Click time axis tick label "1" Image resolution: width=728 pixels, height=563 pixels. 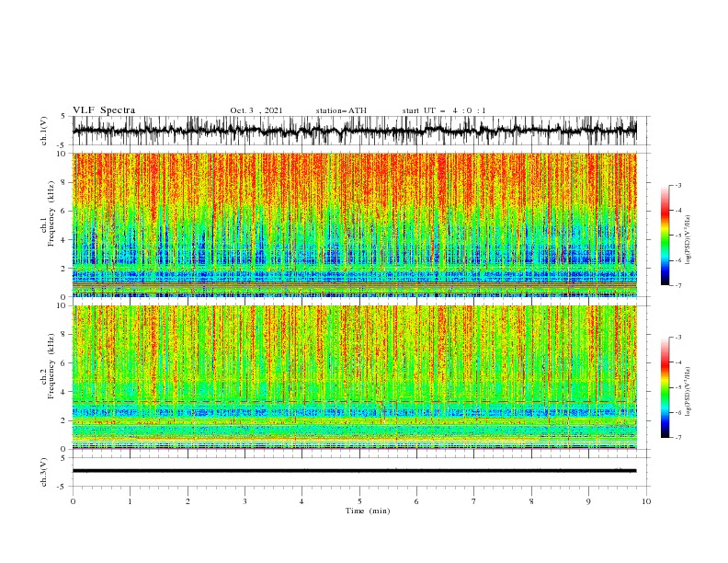tap(130, 501)
